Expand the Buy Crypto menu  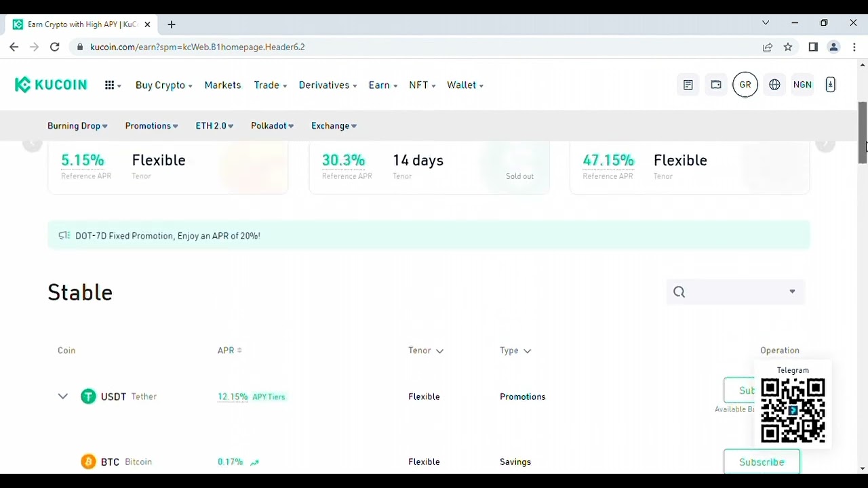tap(164, 85)
